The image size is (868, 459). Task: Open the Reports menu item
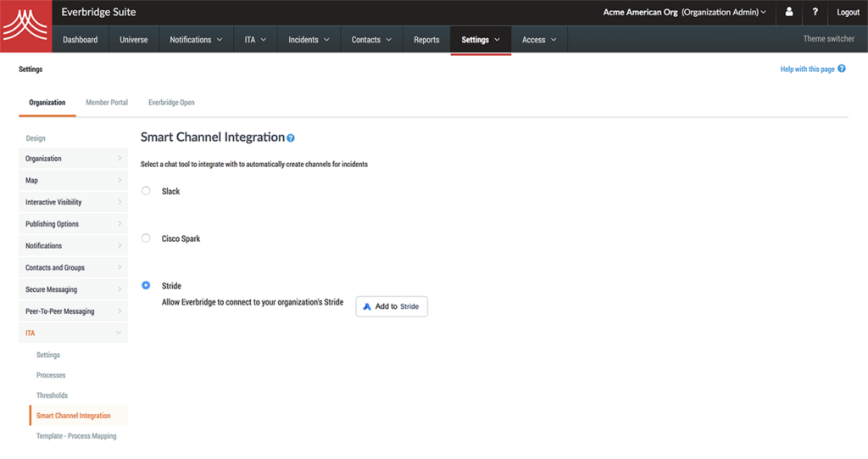point(426,39)
